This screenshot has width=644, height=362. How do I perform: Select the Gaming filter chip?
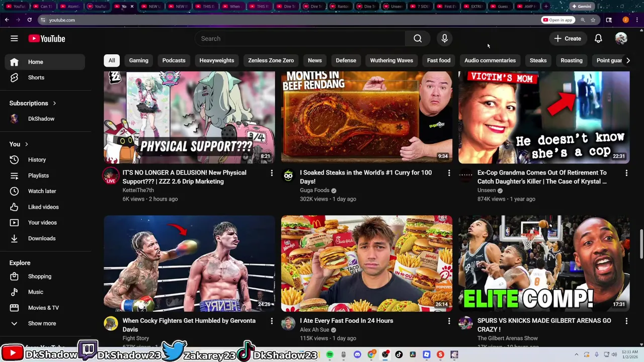(x=139, y=60)
